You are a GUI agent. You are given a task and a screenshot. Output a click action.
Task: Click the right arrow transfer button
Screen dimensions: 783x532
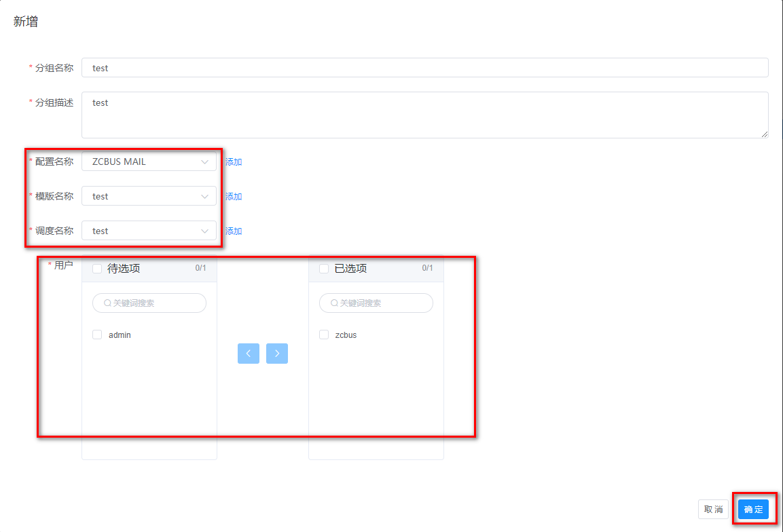pyautogui.click(x=277, y=354)
